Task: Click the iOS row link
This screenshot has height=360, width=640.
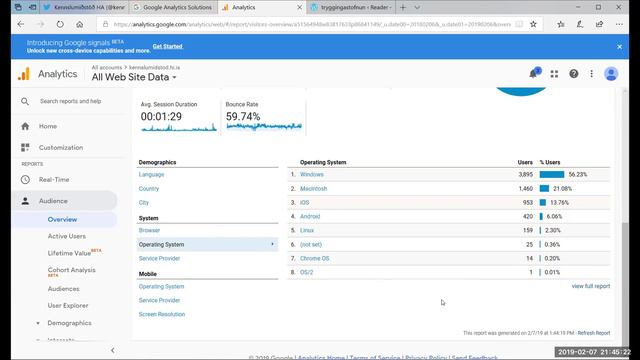Action: (304, 203)
